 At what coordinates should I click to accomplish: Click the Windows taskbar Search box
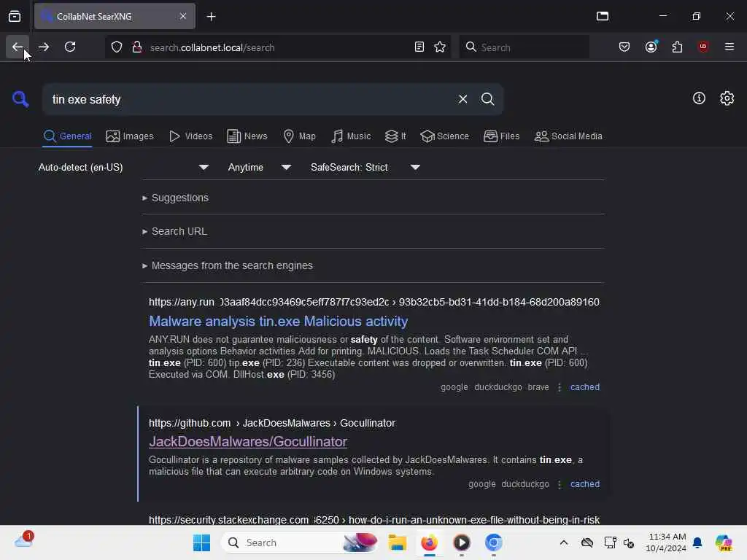click(x=300, y=542)
